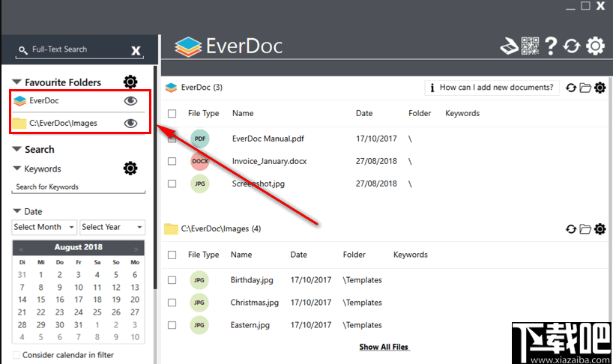Sort EverDoc (3) table by File Type
This screenshot has width=613, height=364.
(203, 113)
